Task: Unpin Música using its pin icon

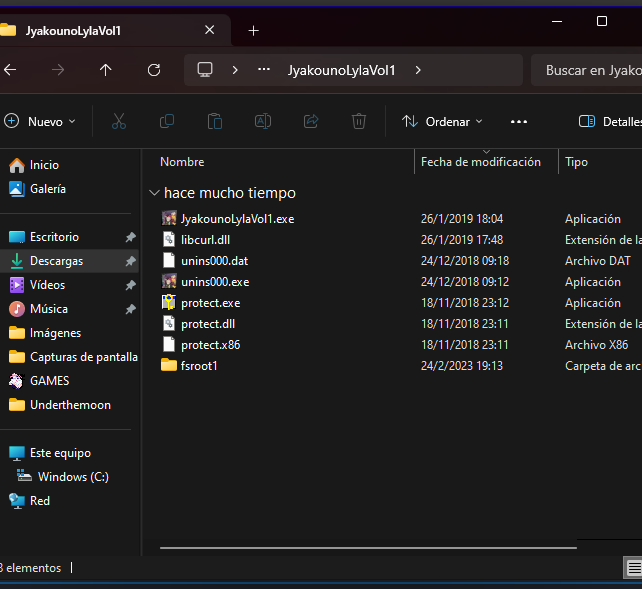Action: pyautogui.click(x=131, y=309)
